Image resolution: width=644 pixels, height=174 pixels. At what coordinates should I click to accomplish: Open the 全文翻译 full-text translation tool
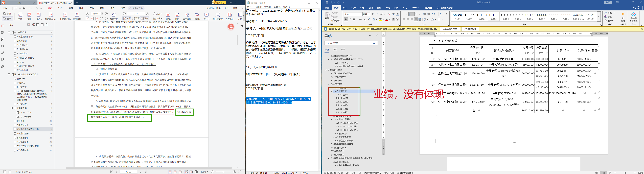(x=187, y=16)
